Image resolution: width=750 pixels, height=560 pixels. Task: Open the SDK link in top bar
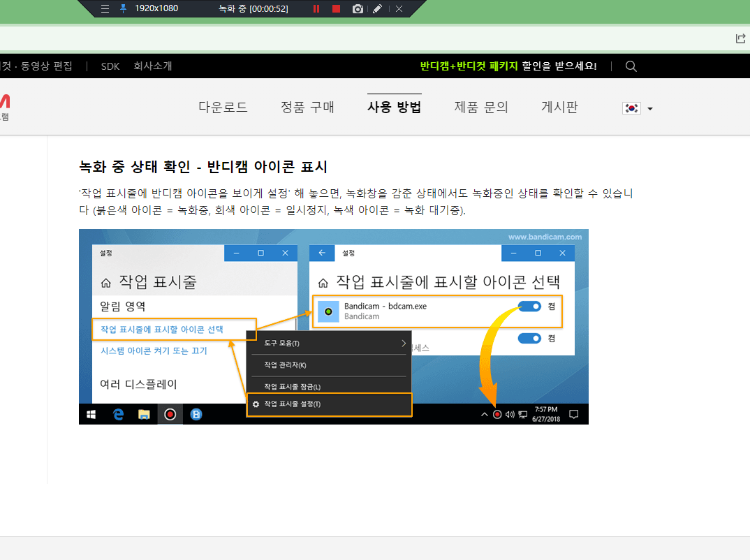(110, 66)
